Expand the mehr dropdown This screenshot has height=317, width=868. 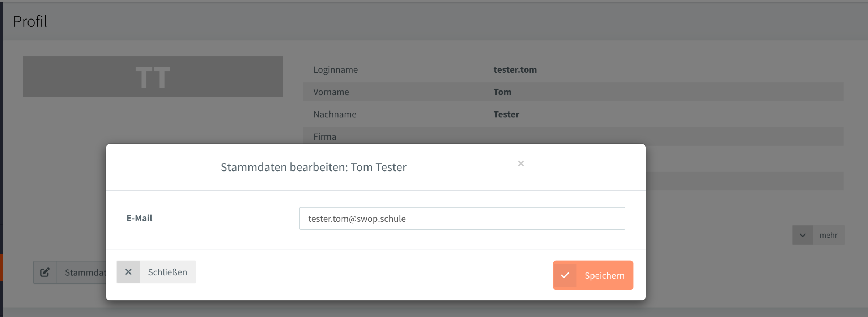click(x=818, y=235)
